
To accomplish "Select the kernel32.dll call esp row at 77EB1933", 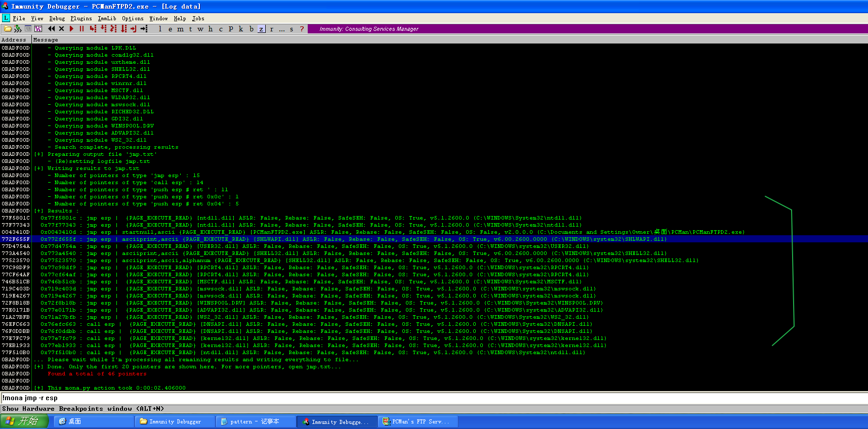I will click(x=434, y=346).
